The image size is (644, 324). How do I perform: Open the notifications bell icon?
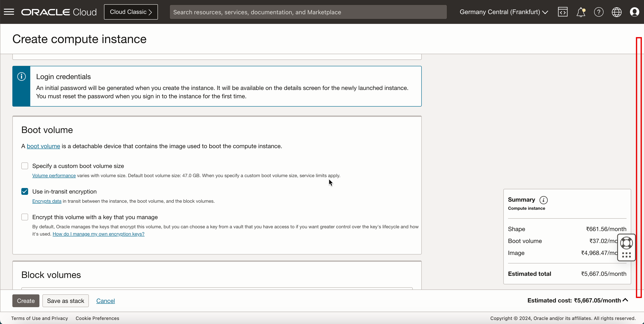[x=581, y=12]
